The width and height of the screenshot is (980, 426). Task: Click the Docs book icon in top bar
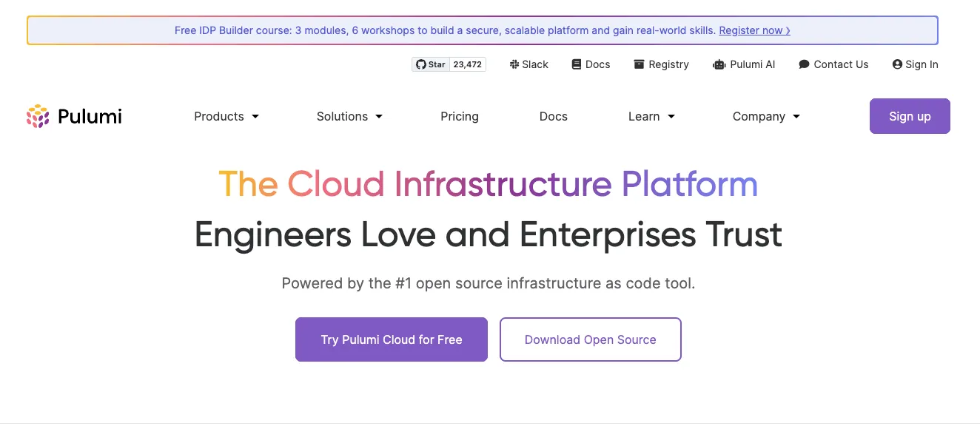[x=577, y=64]
